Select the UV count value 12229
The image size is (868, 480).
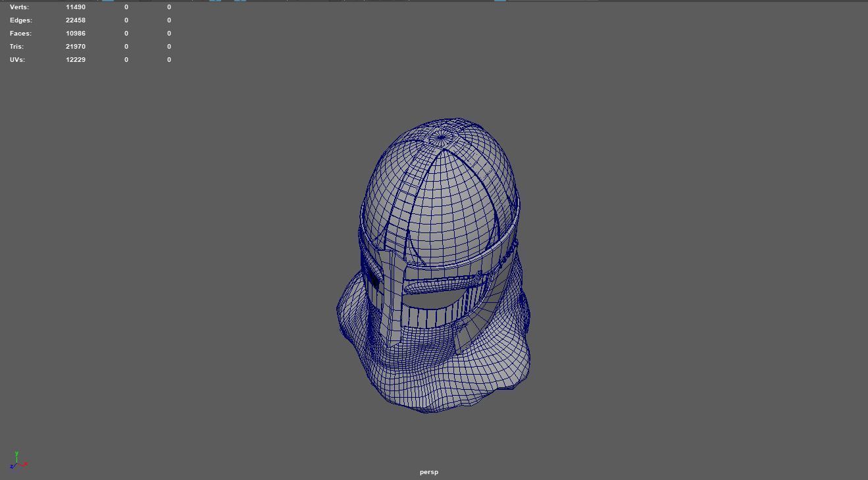click(x=76, y=60)
